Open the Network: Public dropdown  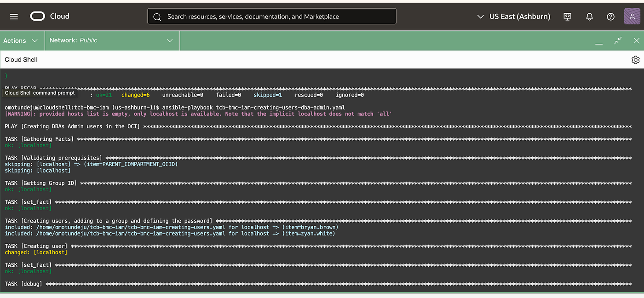tap(112, 40)
